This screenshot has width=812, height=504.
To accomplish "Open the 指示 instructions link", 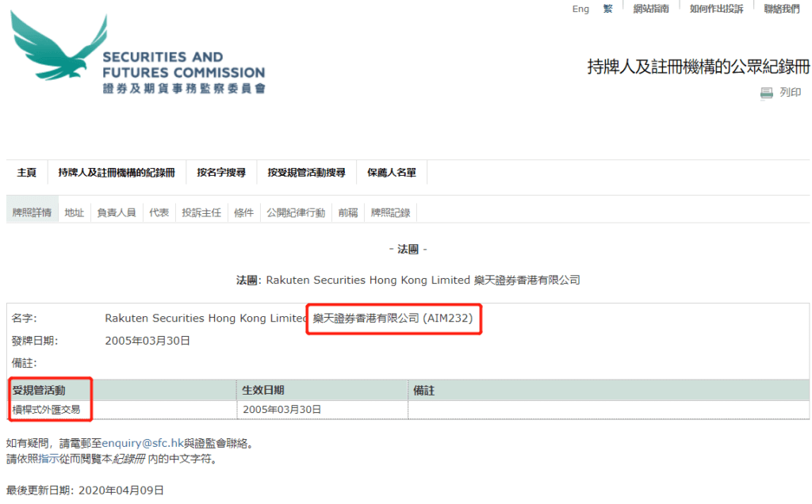I will pos(48,459).
